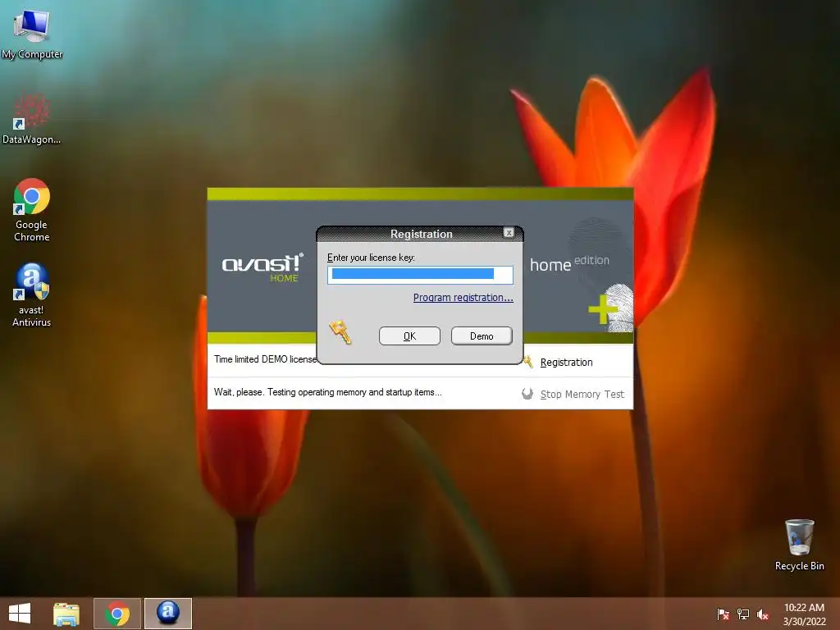This screenshot has height=630, width=840.
Task: Open the clock showing 10:22 AM
Action: click(x=804, y=614)
